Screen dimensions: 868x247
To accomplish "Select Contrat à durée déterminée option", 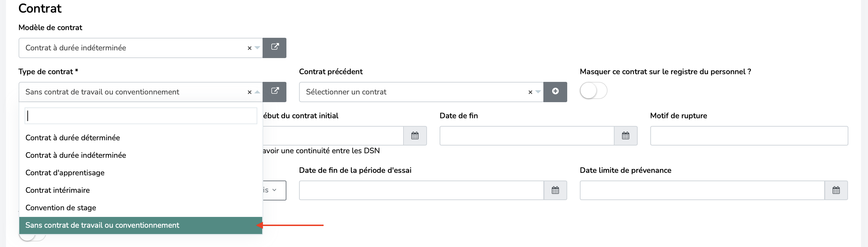I will coord(73,137).
